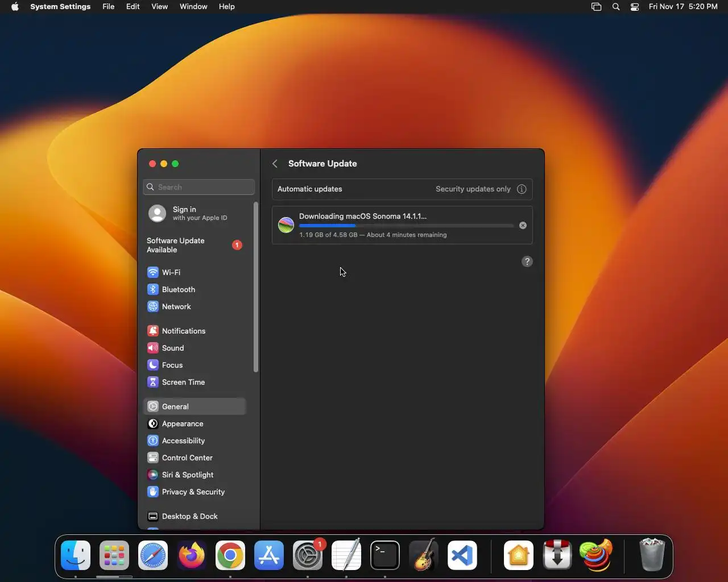728x582 pixels.
Task: Open the File menu
Action: coord(109,7)
